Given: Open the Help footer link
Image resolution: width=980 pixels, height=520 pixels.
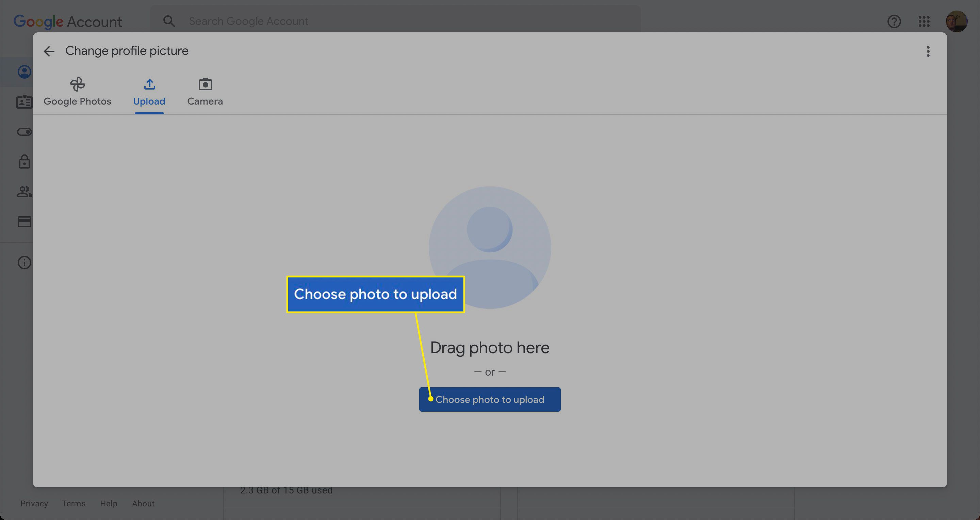Looking at the screenshot, I should (109, 503).
